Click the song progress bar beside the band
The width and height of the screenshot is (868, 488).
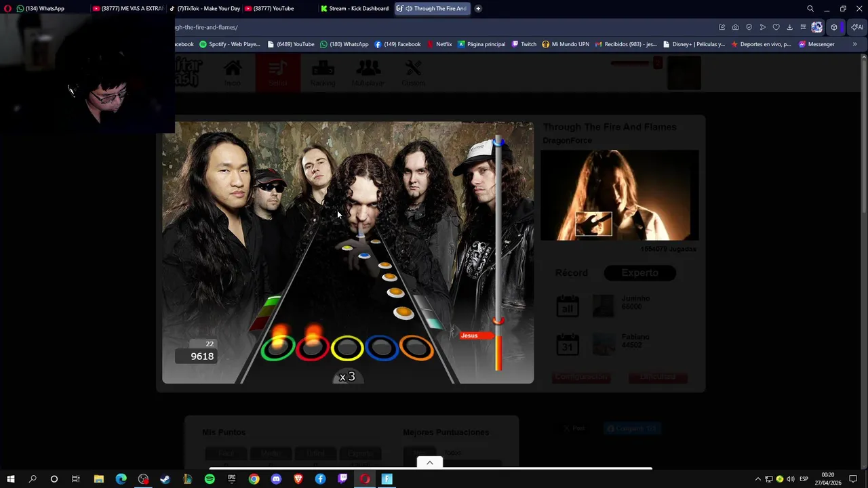[x=498, y=254]
